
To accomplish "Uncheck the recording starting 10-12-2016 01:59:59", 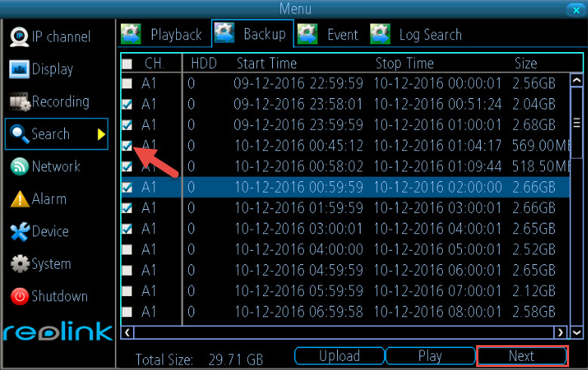I will pyautogui.click(x=127, y=208).
